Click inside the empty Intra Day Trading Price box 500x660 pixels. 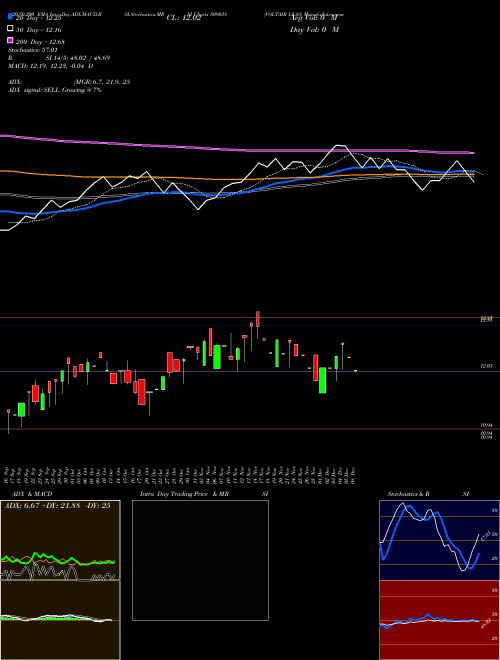[200, 560]
